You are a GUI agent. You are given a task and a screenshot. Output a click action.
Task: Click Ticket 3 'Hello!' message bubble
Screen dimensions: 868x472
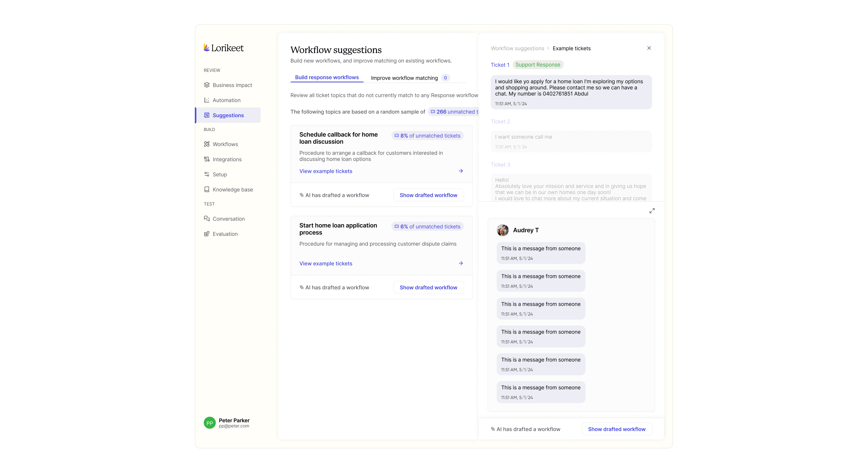coord(571,188)
